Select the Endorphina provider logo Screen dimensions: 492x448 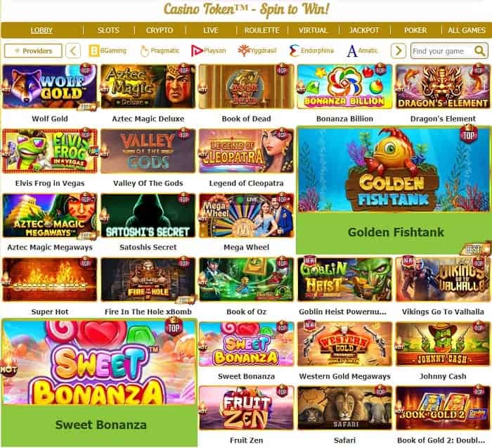[311, 51]
